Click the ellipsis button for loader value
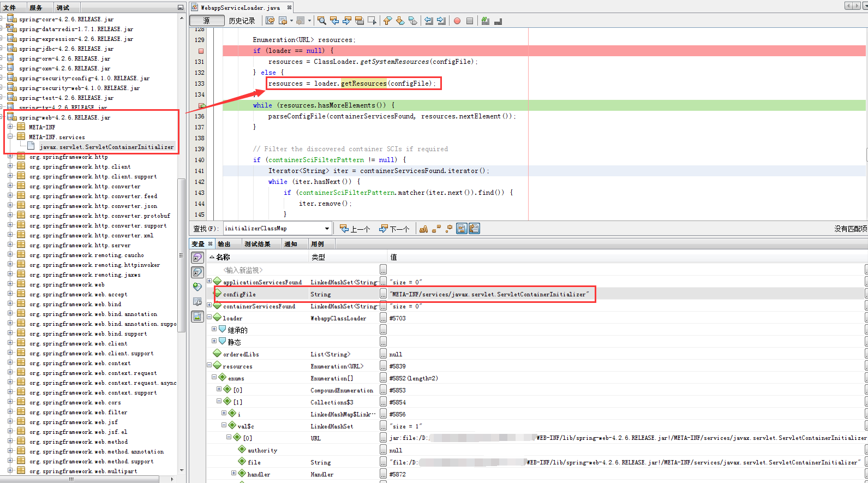The image size is (868, 483). (383, 318)
